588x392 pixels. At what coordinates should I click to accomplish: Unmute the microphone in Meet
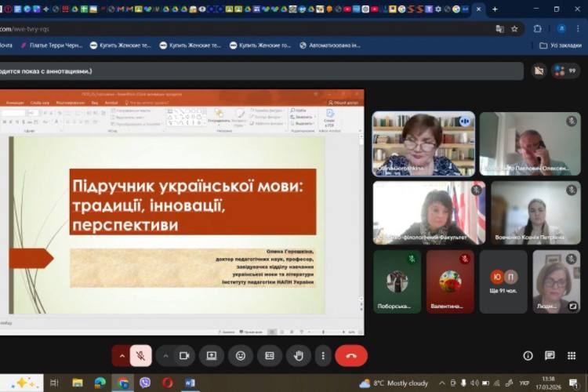(x=141, y=355)
